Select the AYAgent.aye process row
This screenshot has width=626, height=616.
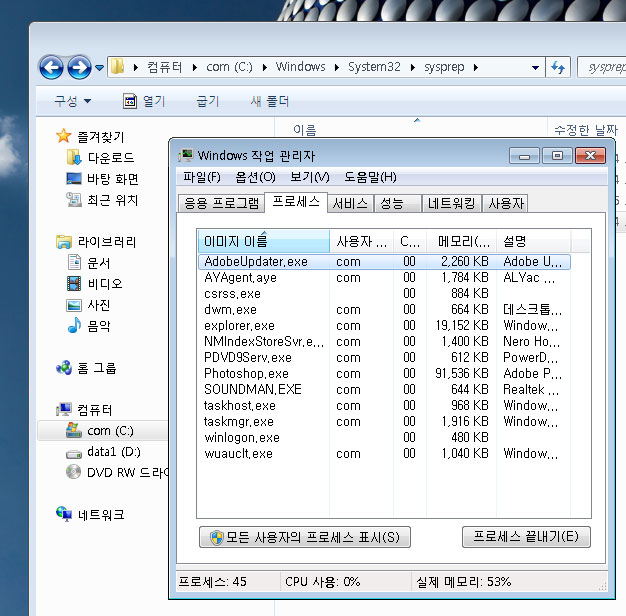click(x=384, y=277)
